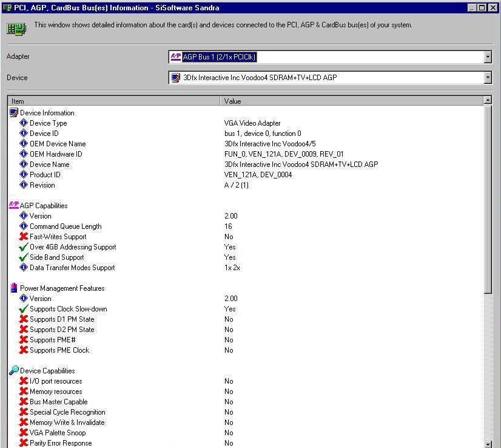Click the green check beside Supports Clock Slow-down

[23, 308]
